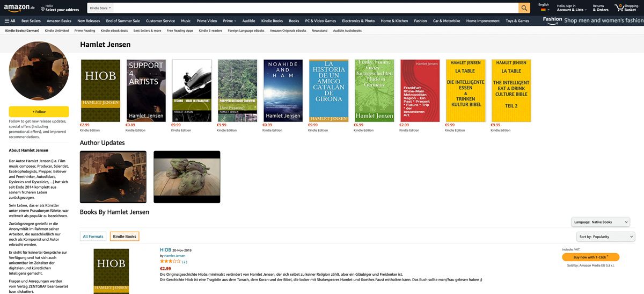
Task: Open Frankfurt Rhine-Main red book cover
Action: coord(420,91)
